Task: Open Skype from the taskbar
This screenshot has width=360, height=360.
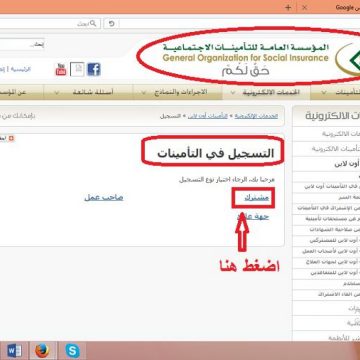Action: 72,351
